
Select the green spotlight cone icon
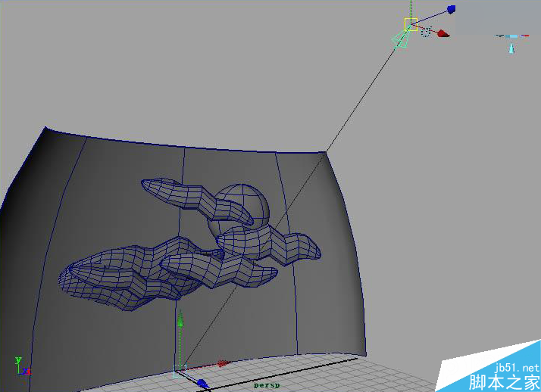400,39
